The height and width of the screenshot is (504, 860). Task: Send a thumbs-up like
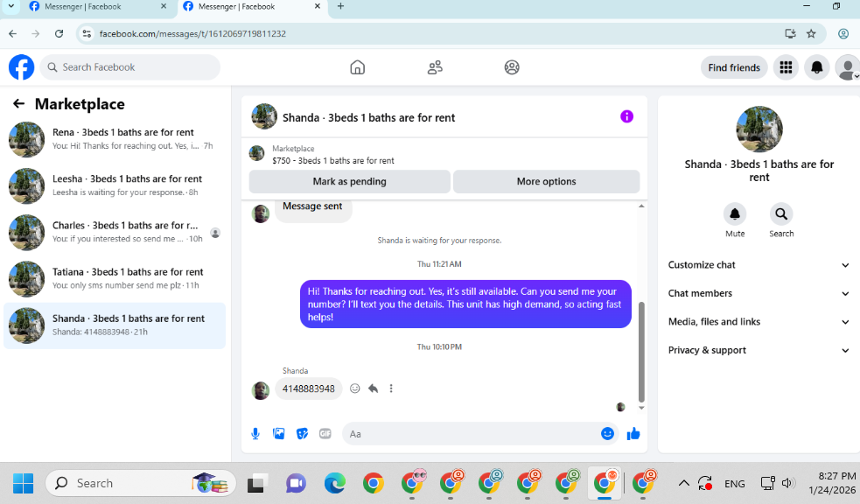coord(633,434)
